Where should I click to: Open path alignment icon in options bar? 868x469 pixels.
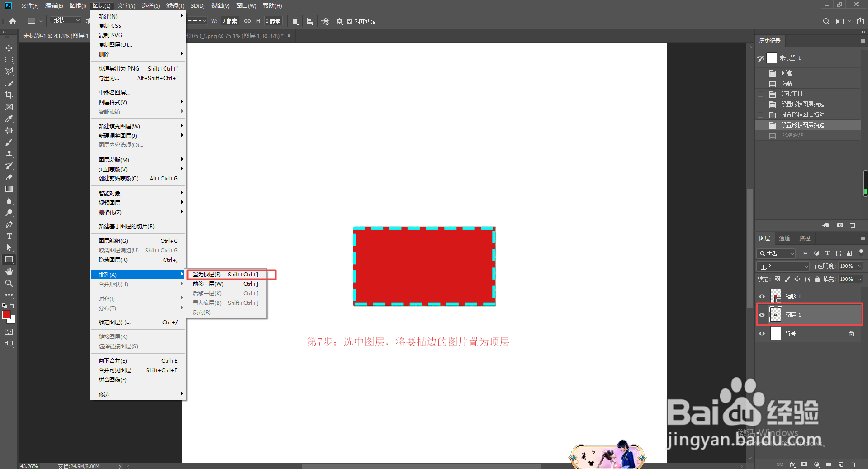coord(310,21)
